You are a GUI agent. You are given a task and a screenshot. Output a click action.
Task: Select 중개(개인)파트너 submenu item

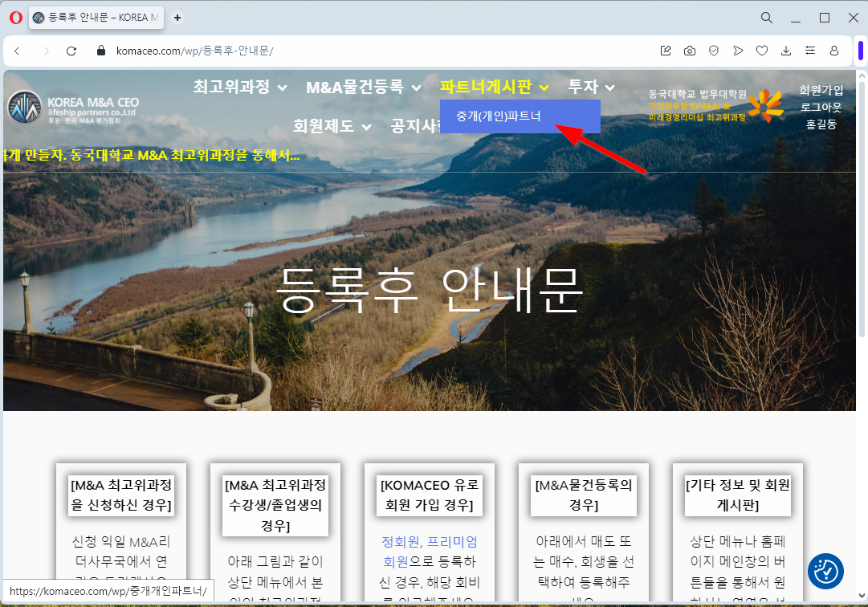(499, 116)
